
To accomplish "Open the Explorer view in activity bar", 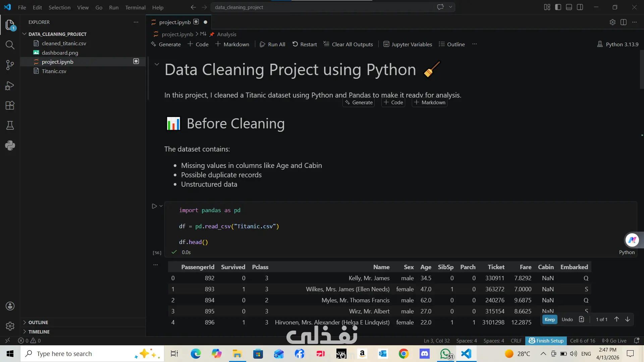I will pos(10,25).
